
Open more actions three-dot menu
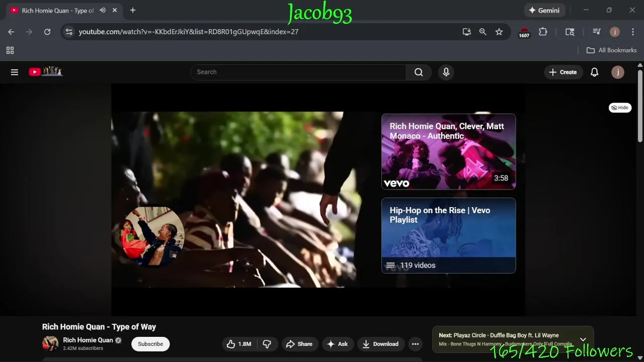415,344
